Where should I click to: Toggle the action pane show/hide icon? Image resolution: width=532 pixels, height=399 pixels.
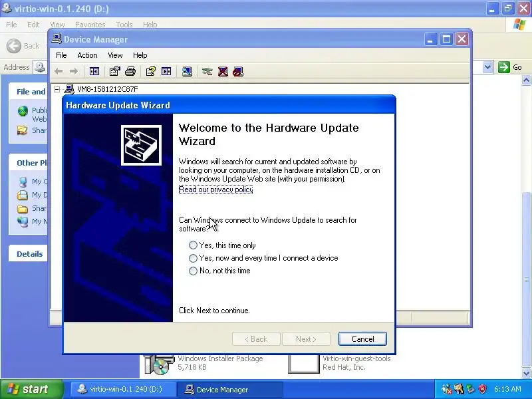(166, 71)
